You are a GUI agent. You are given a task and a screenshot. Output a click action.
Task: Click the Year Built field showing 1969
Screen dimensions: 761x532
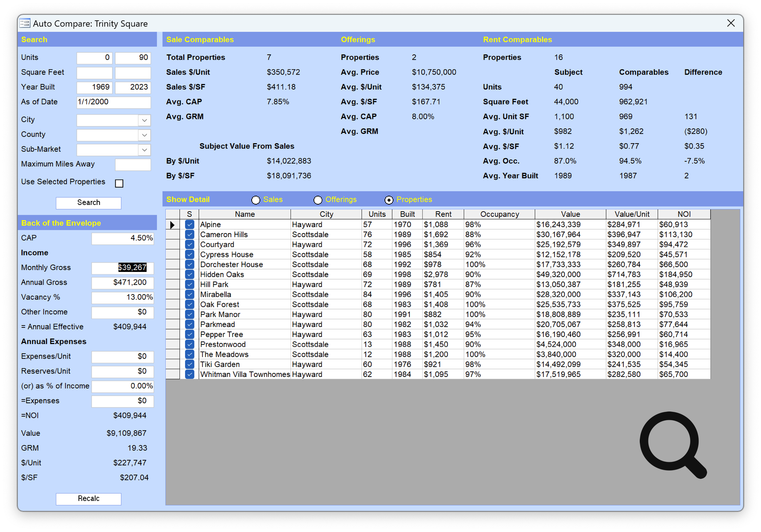click(x=94, y=87)
